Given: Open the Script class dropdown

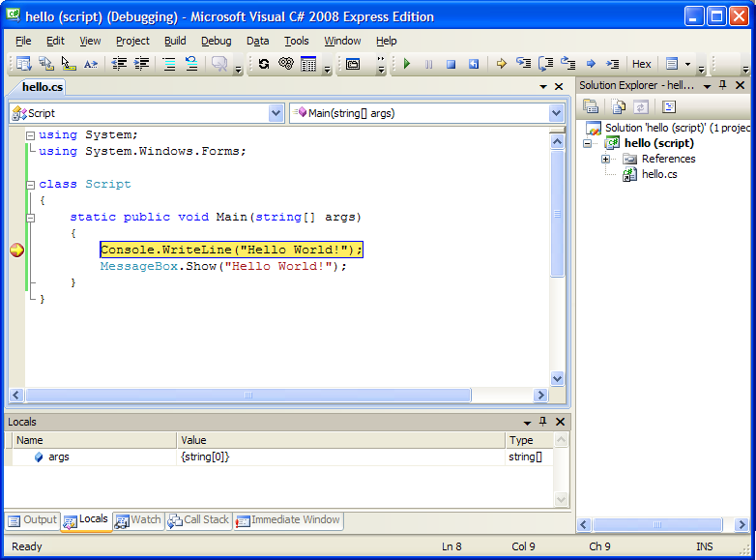Looking at the screenshot, I should pos(276,113).
